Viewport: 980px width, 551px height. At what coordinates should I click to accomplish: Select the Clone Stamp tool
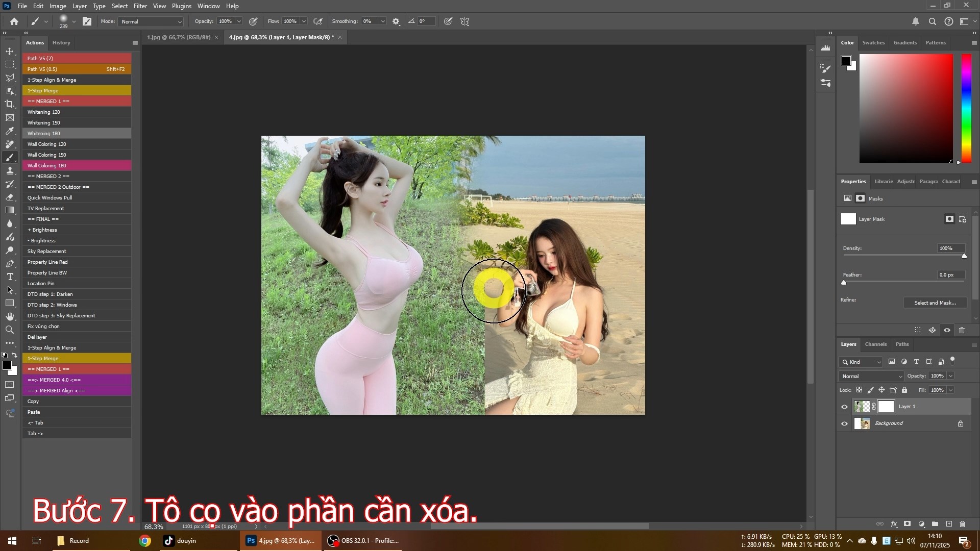(10, 170)
